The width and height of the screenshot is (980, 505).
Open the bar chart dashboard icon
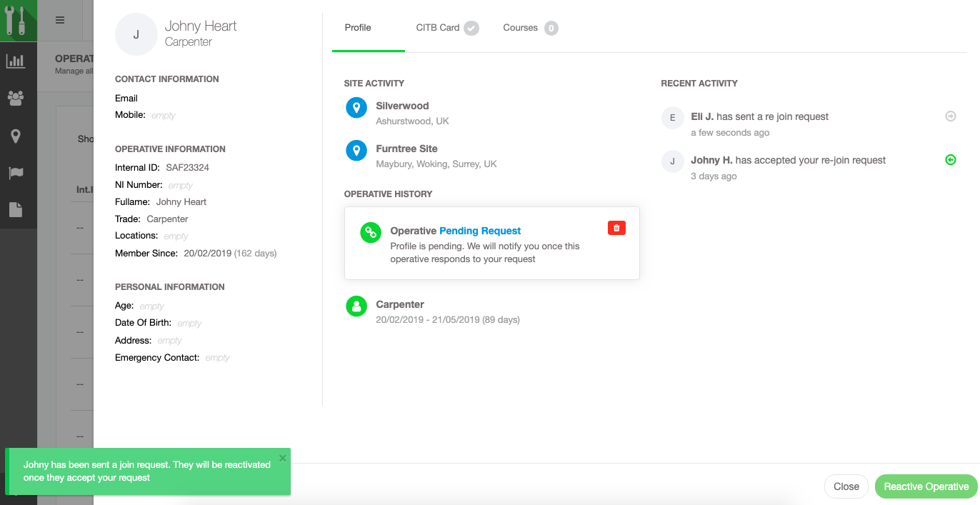coord(15,61)
